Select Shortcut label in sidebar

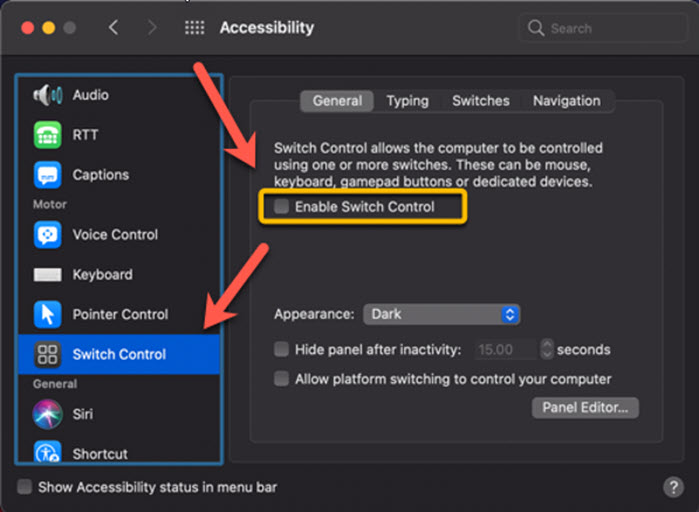pyautogui.click(x=100, y=454)
